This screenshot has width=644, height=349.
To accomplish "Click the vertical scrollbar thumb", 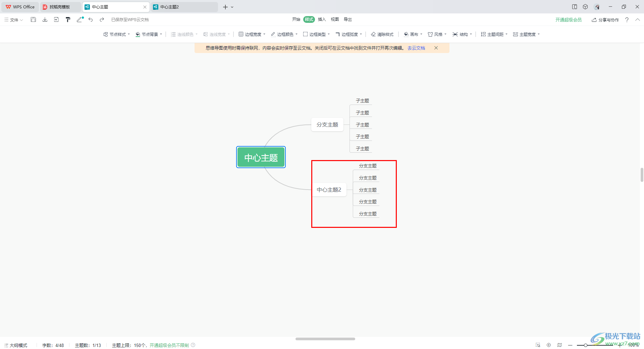I will coord(642,175).
